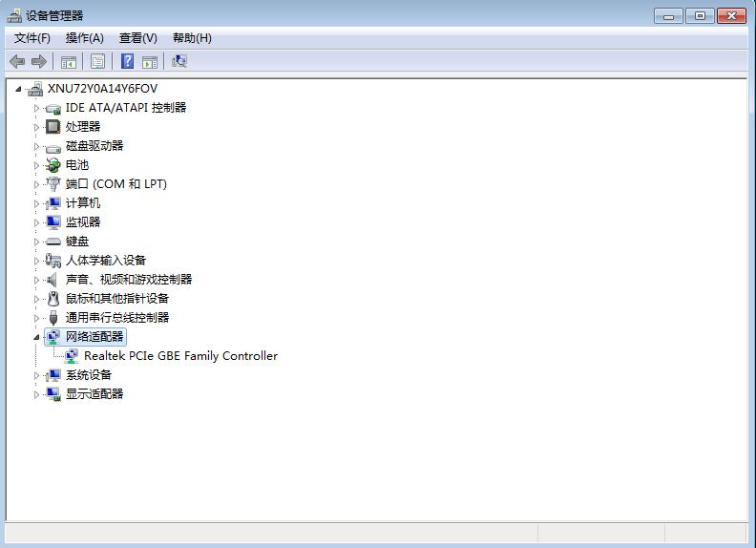Click the Realtek PCIe device icon
This screenshot has width=756, height=548.
pyautogui.click(x=72, y=356)
